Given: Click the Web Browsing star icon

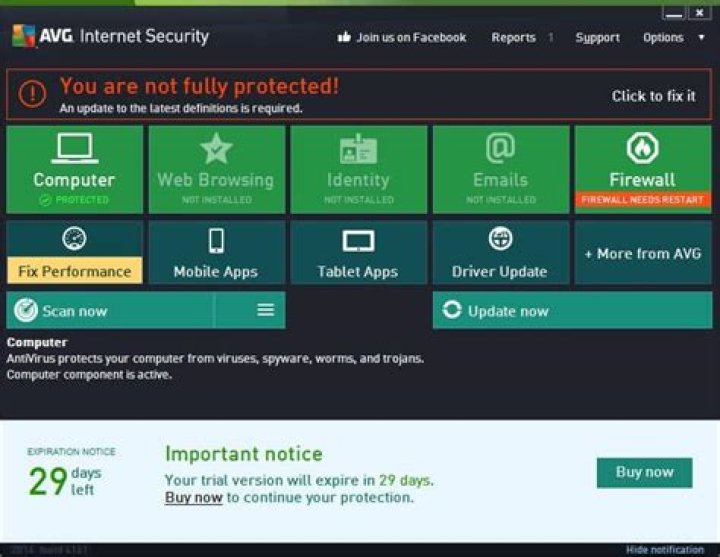Looking at the screenshot, I should click(x=216, y=148).
